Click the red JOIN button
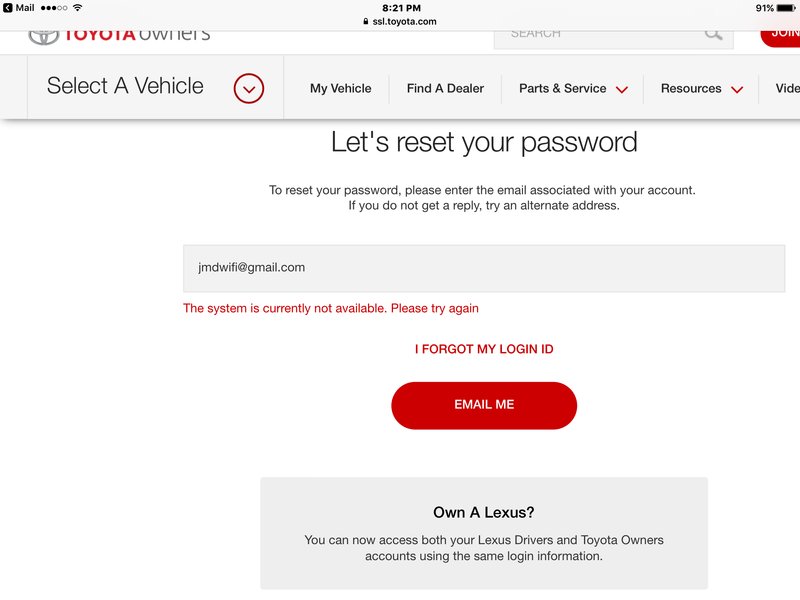Screen dimensions: 800x600 pyautogui.click(x=781, y=37)
